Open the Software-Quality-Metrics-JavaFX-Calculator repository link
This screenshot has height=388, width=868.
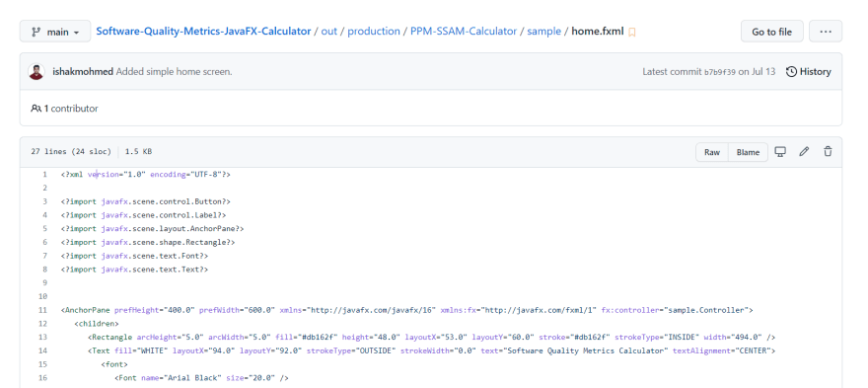pos(203,31)
